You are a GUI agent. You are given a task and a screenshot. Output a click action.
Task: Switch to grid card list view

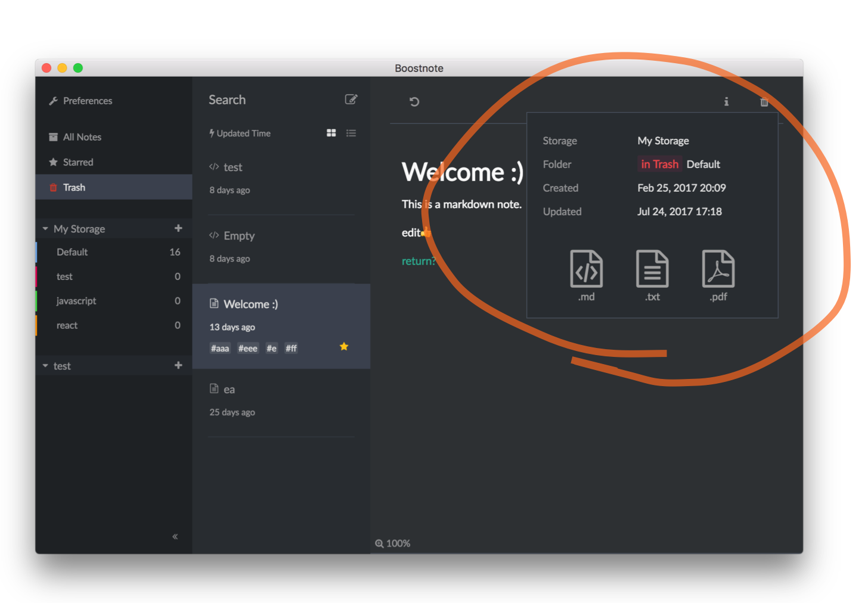click(x=331, y=133)
